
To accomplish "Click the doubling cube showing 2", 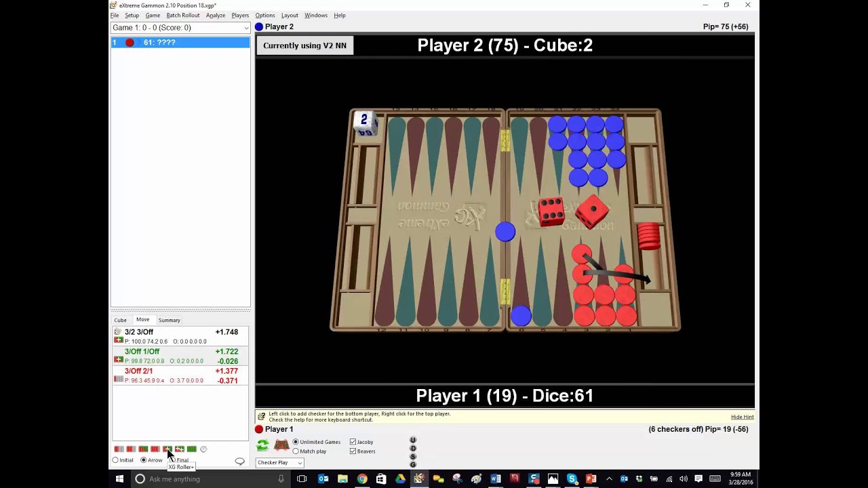I will pyautogui.click(x=365, y=124).
